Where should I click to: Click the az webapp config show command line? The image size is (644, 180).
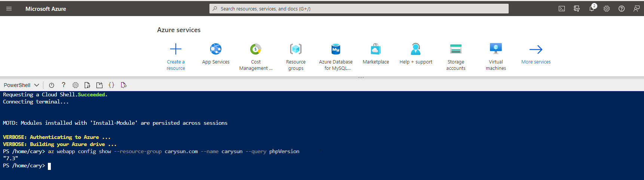(x=151, y=151)
